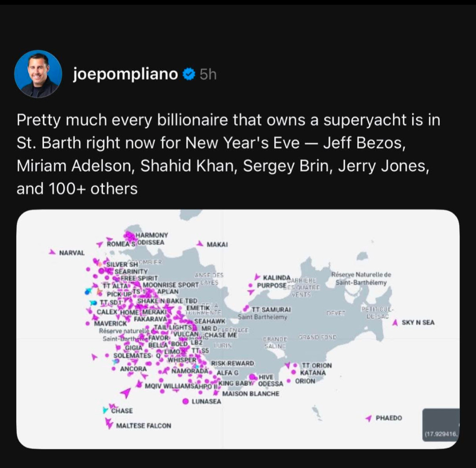Select the KATANA dot marker

(294, 373)
